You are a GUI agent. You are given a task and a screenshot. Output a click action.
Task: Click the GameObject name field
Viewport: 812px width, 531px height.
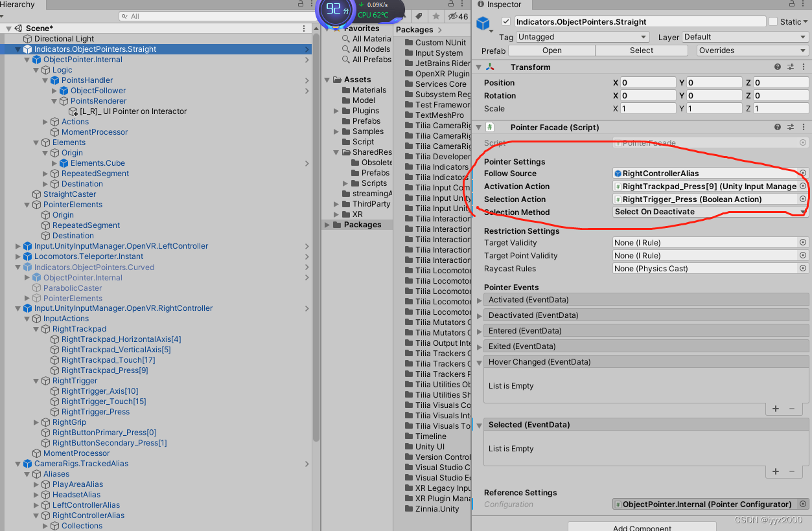(x=640, y=22)
